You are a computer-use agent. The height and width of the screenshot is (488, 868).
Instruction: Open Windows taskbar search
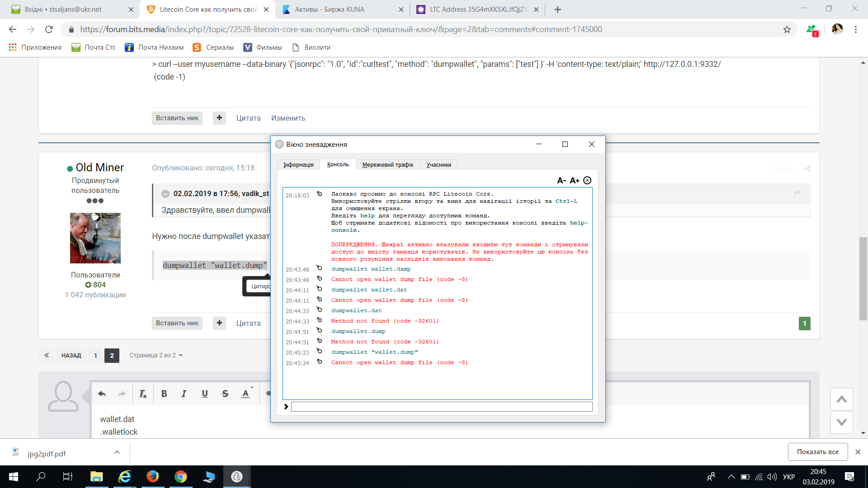point(41,477)
